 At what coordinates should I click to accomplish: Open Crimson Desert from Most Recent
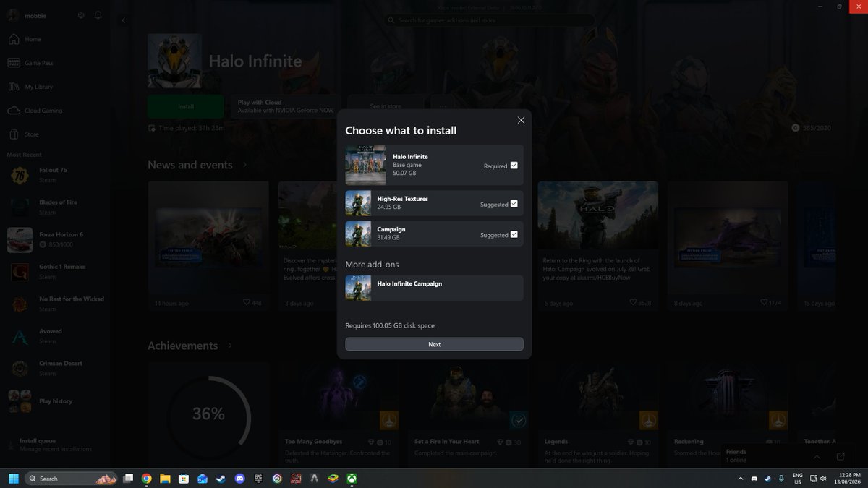pyautogui.click(x=55, y=368)
